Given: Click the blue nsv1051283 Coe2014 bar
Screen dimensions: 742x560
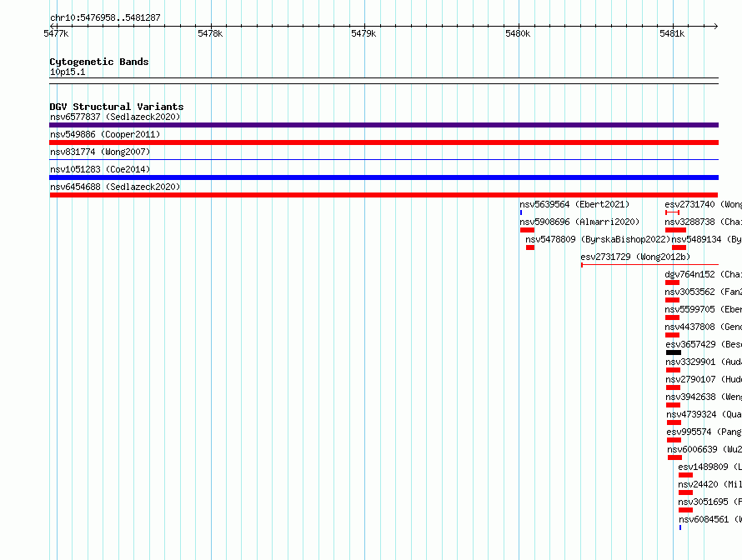Looking at the screenshot, I should (x=384, y=177).
